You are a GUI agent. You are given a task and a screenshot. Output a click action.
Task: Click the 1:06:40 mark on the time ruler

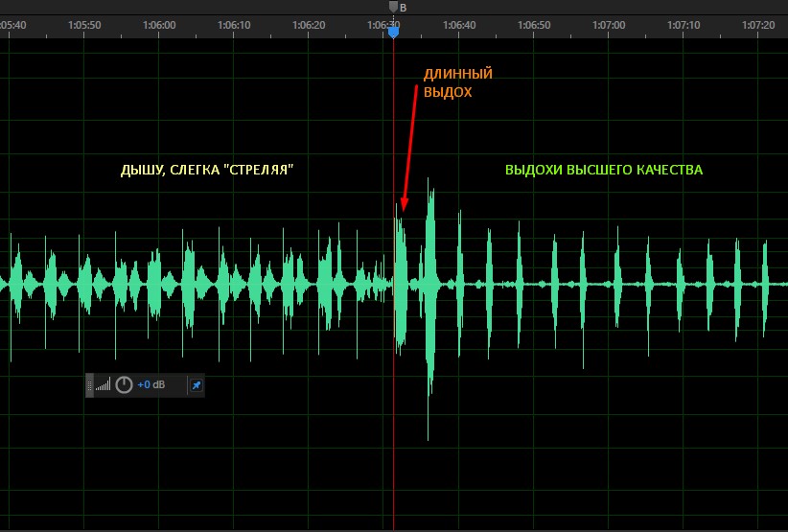[459, 25]
